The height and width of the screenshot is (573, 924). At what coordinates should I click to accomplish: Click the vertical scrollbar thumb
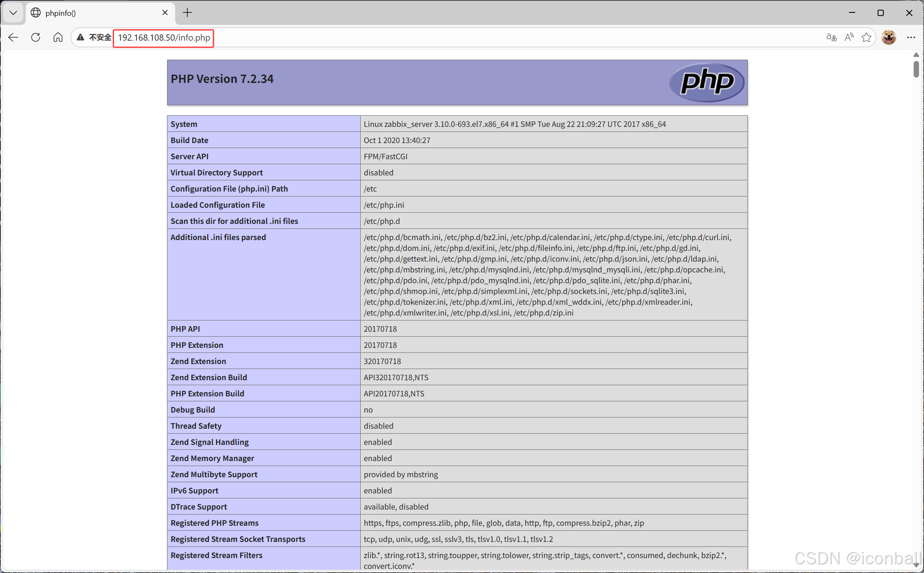coord(916,69)
